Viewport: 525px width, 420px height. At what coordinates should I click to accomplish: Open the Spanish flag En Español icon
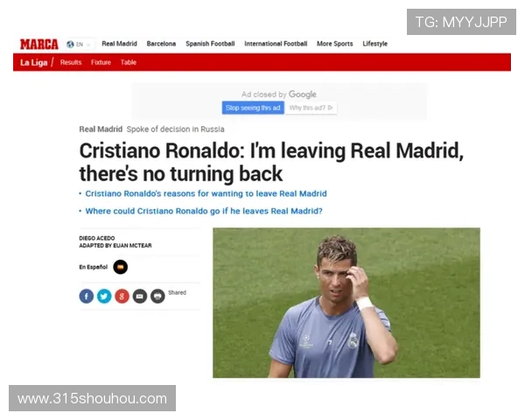(x=120, y=267)
